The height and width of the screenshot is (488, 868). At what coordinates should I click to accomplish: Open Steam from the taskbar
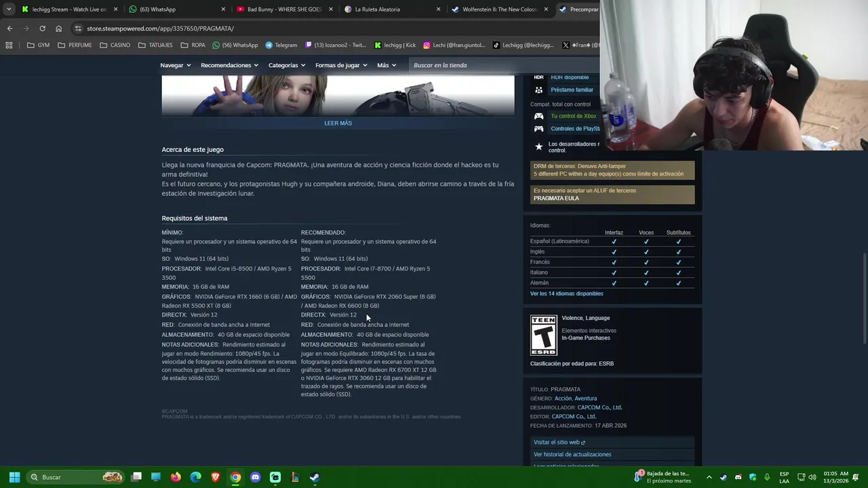tap(315, 477)
